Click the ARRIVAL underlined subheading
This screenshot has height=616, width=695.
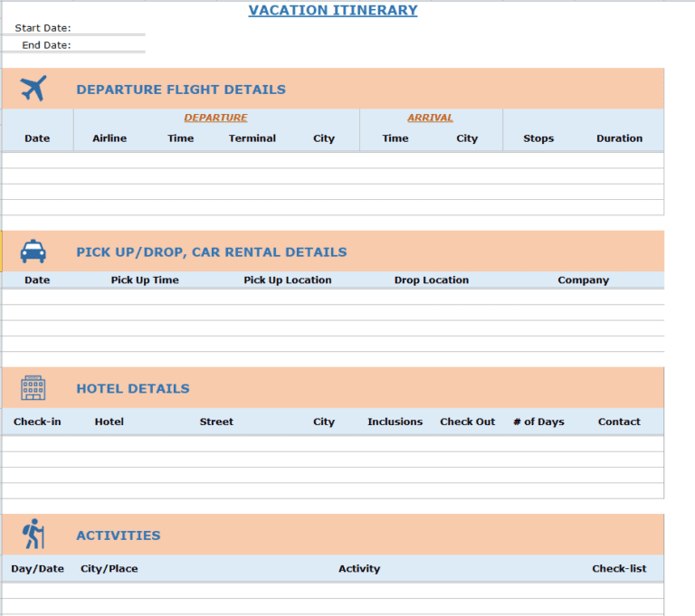click(x=431, y=118)
